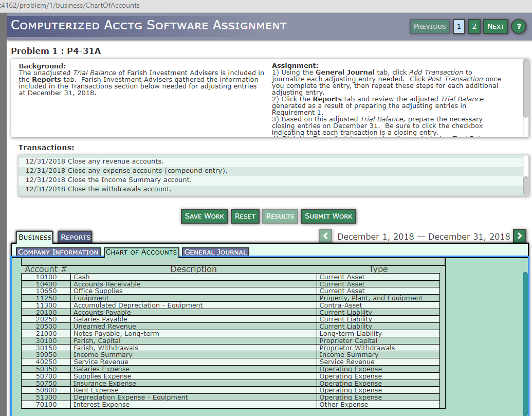
Task: Click the Description column header
Action: 193,269
